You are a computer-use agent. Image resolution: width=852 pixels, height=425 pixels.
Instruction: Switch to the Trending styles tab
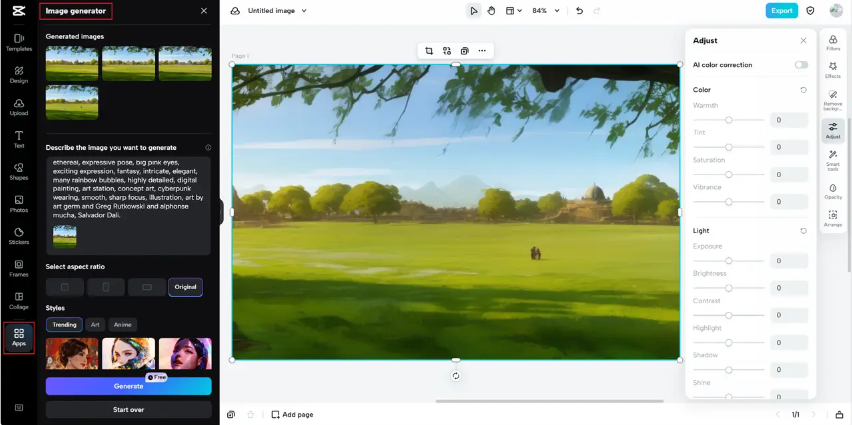click(64, 325)
